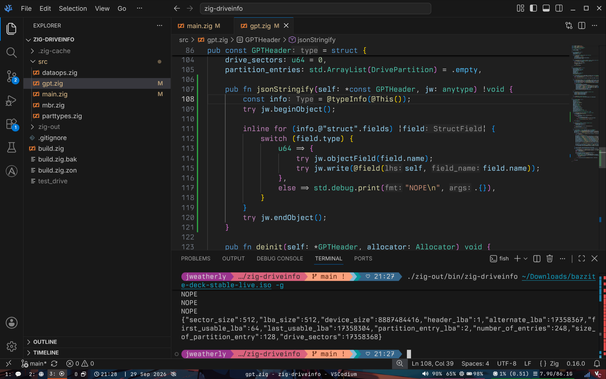Expand the OUTLINE section
Viewport: 606px width, 379px height.
click(44, 342)
